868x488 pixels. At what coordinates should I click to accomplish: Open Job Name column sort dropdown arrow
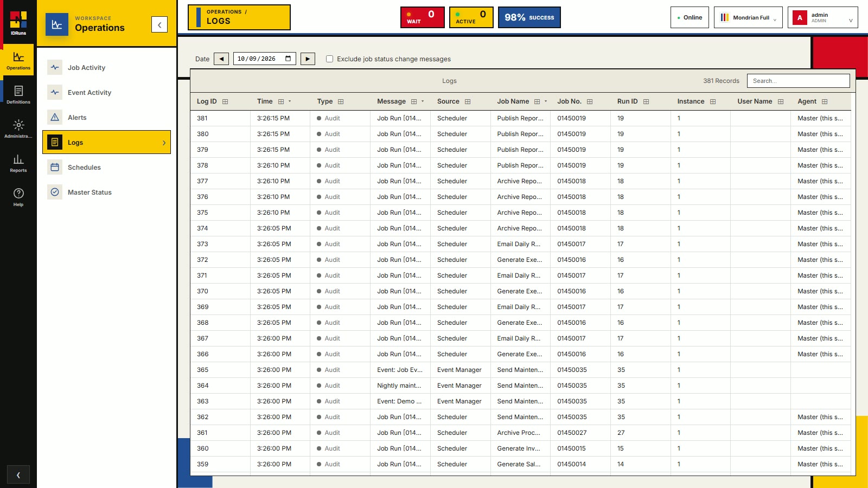coord(546,101)
